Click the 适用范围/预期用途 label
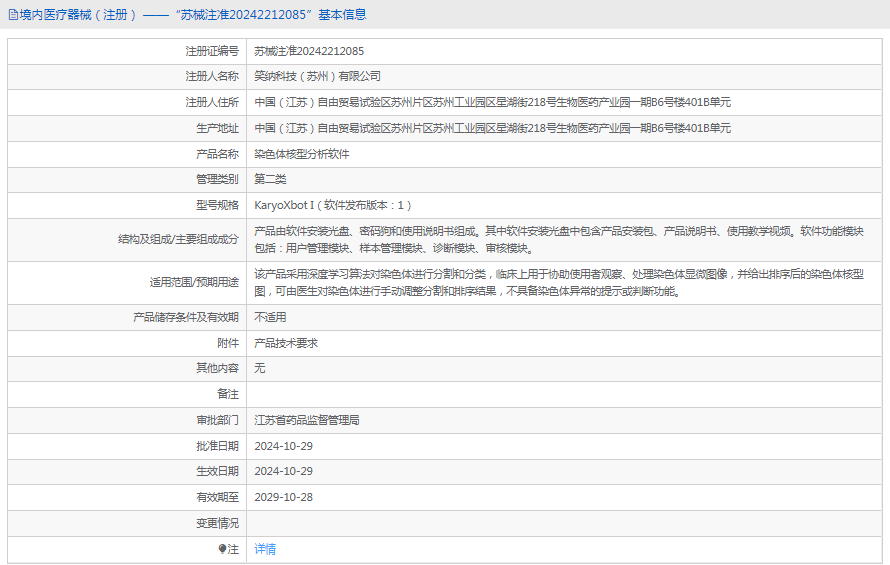This screenshot has width=890, height=565. click(194, 283)
